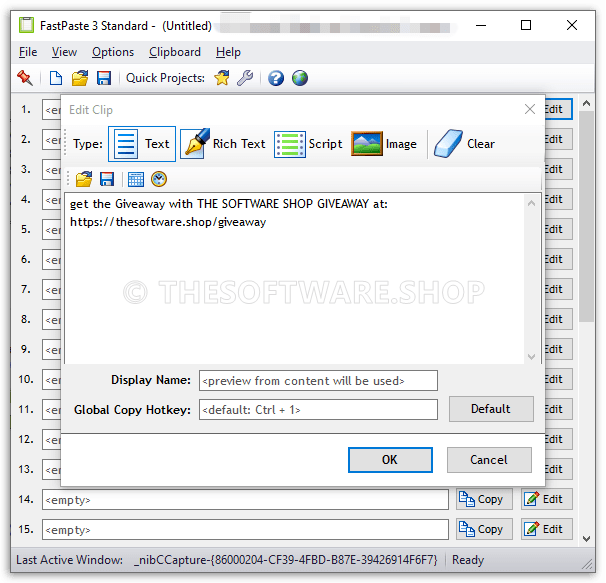
Task: Cancel the Edit Clip dialog
Action: (489, 460)
